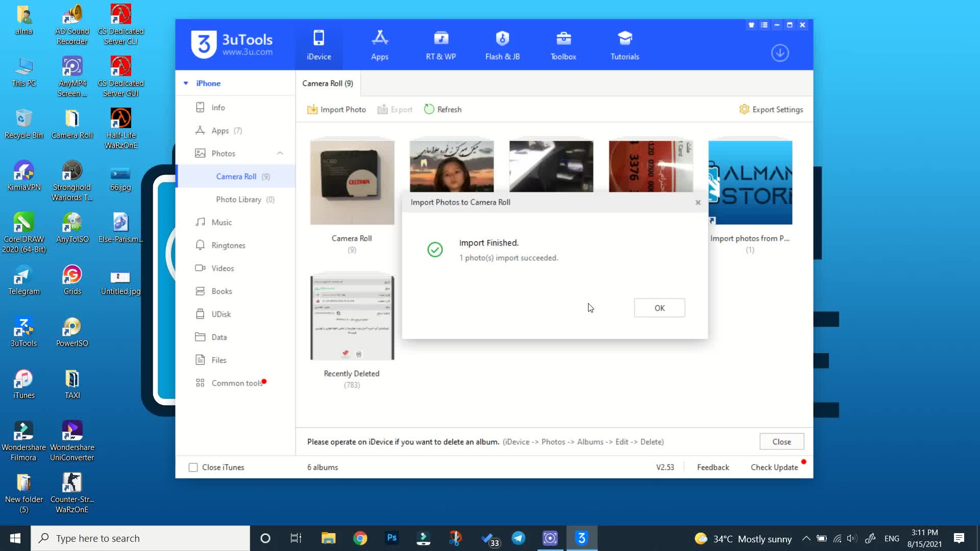Click the download manager arrow icon
980x551 pixels.
(779, 53)
